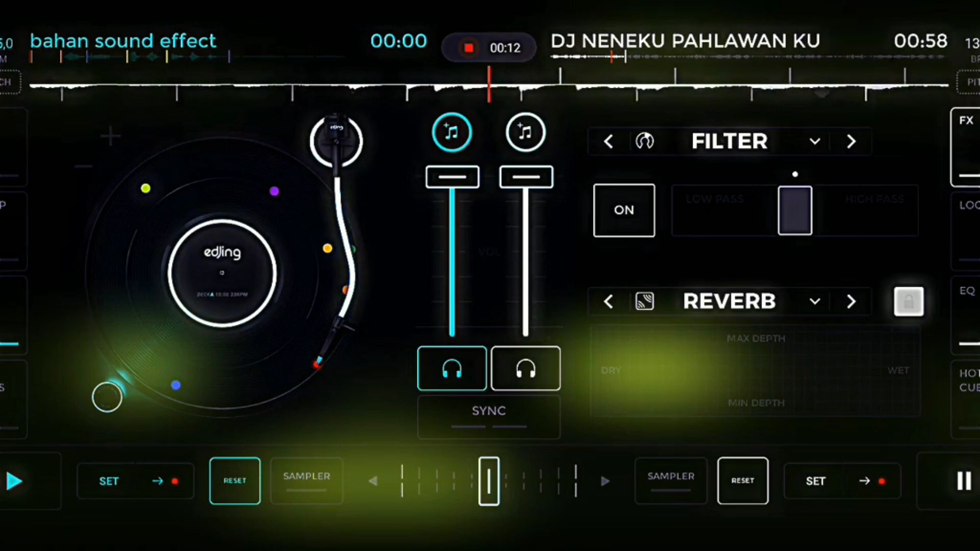Open right deck track library icon

point(525,133)
